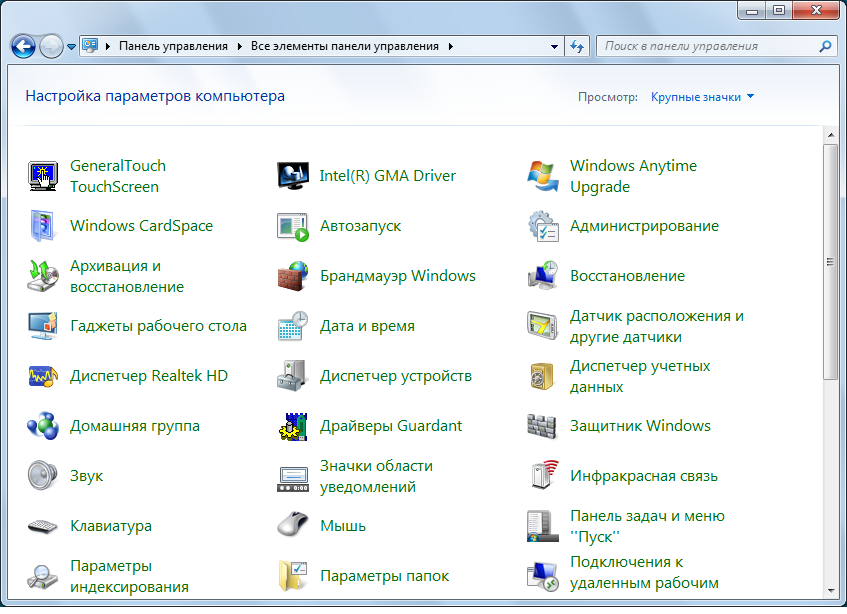Expand the arrow after Панель управления breadcrumb

click(239, 46)
